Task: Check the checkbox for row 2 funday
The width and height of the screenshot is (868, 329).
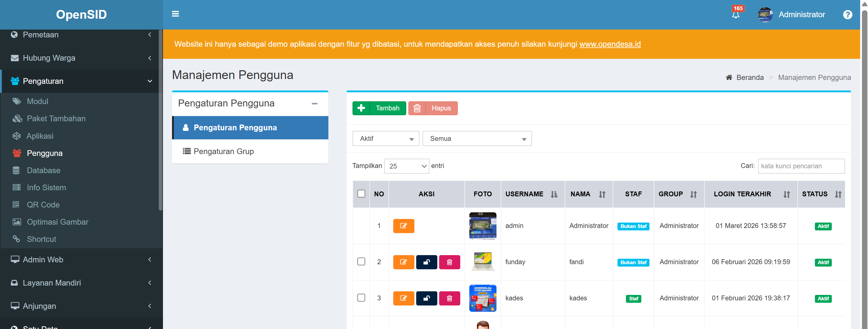Action: [x=361, y=262]
